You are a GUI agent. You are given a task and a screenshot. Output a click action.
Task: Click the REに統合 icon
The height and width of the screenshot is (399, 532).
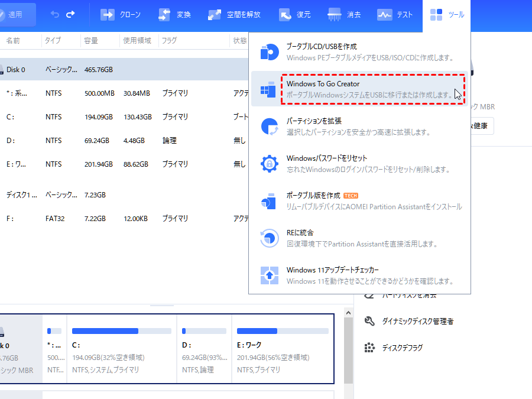pyautogui.click(x=270, y=238)
